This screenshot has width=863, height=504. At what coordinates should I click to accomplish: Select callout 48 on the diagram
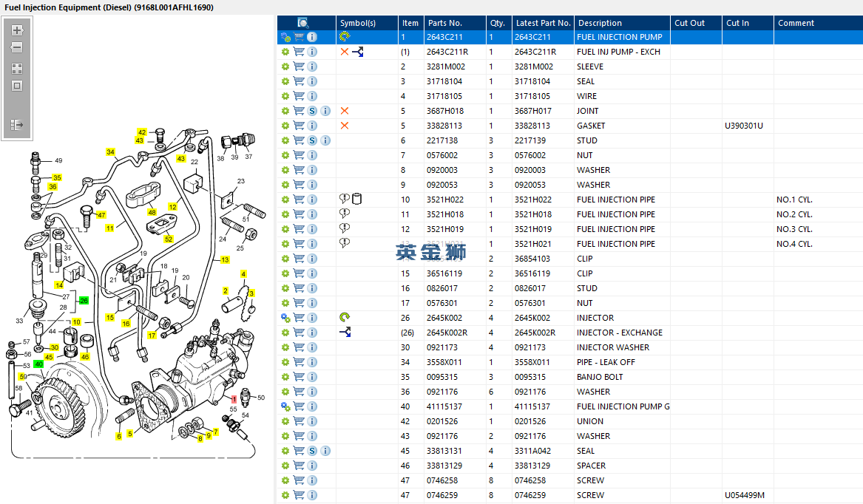click(152, 212)
